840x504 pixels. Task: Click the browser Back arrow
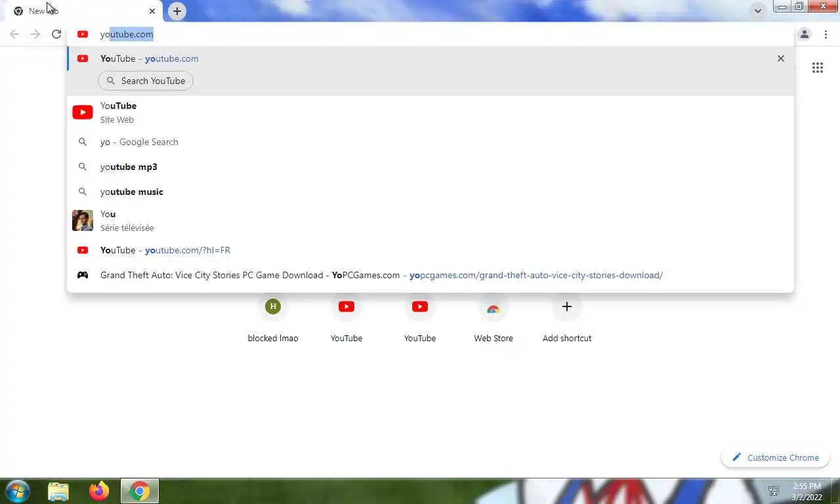click(x=14, y=34)
